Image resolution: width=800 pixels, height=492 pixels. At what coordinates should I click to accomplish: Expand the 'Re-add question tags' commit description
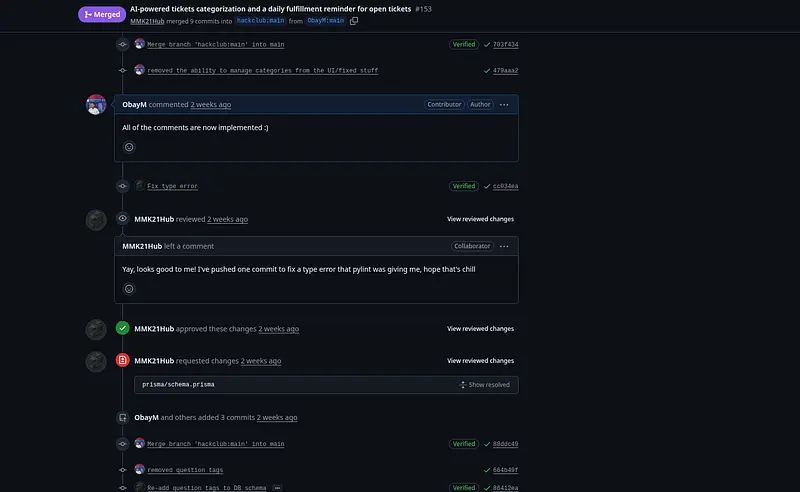click(277, 488)
